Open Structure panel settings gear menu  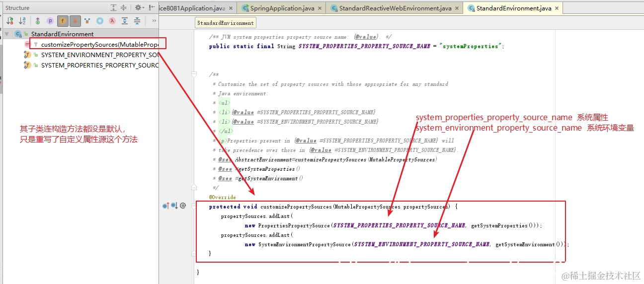[139, 7]
